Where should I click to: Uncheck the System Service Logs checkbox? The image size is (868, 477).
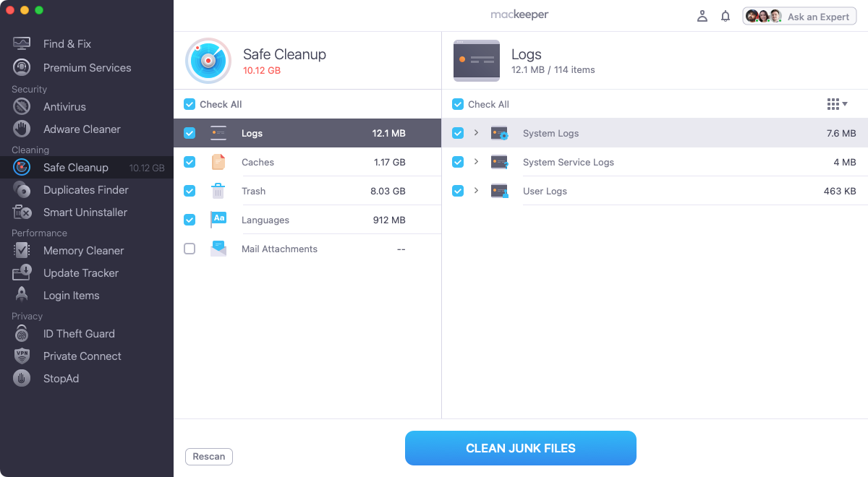[458, 162]
